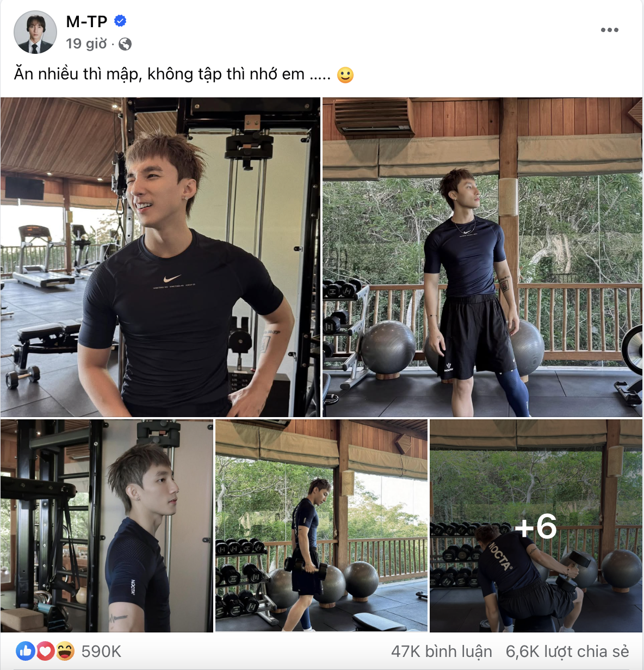The image size is (644, 670).
Task: Click the laughing Haha reaction icon
Action: 64,650
